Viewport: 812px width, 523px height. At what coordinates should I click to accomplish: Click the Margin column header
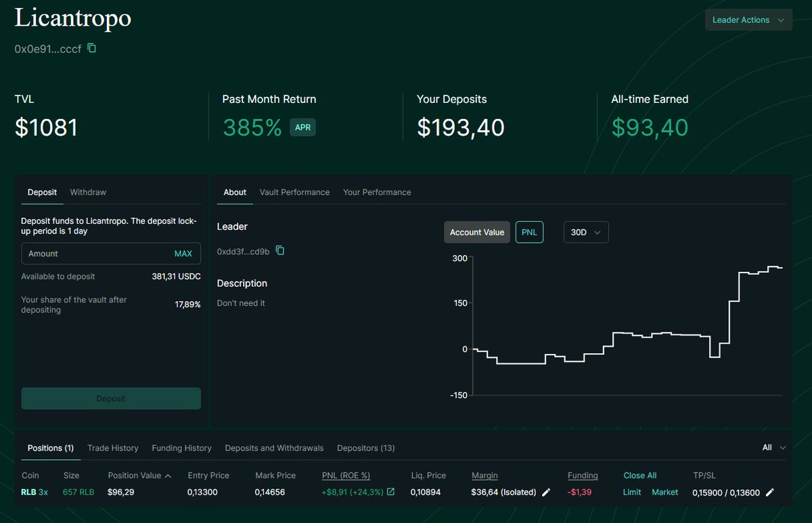[485, 475]
